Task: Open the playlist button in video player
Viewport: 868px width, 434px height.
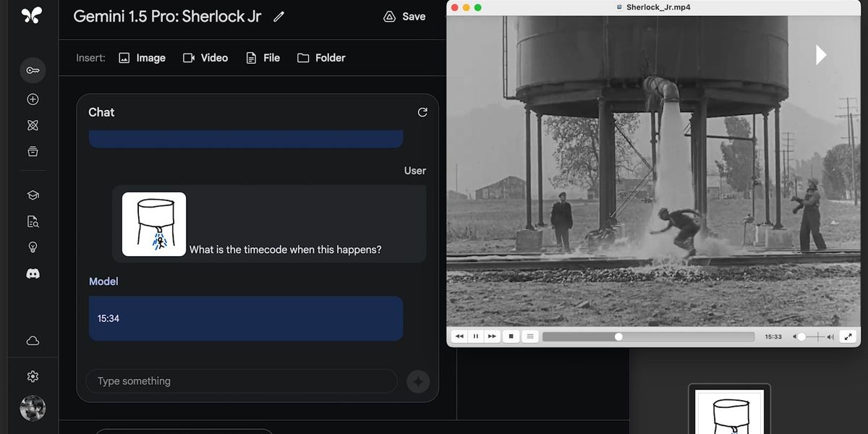Action: pos(530,336)
